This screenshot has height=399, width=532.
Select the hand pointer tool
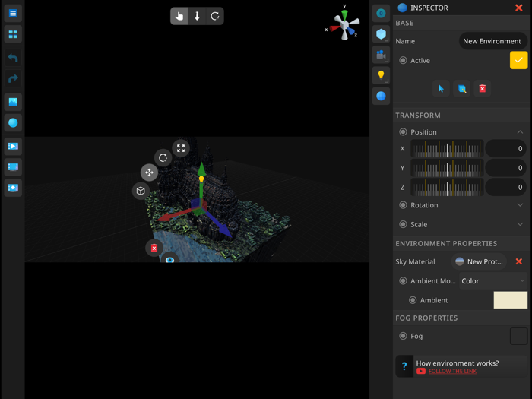179,16
